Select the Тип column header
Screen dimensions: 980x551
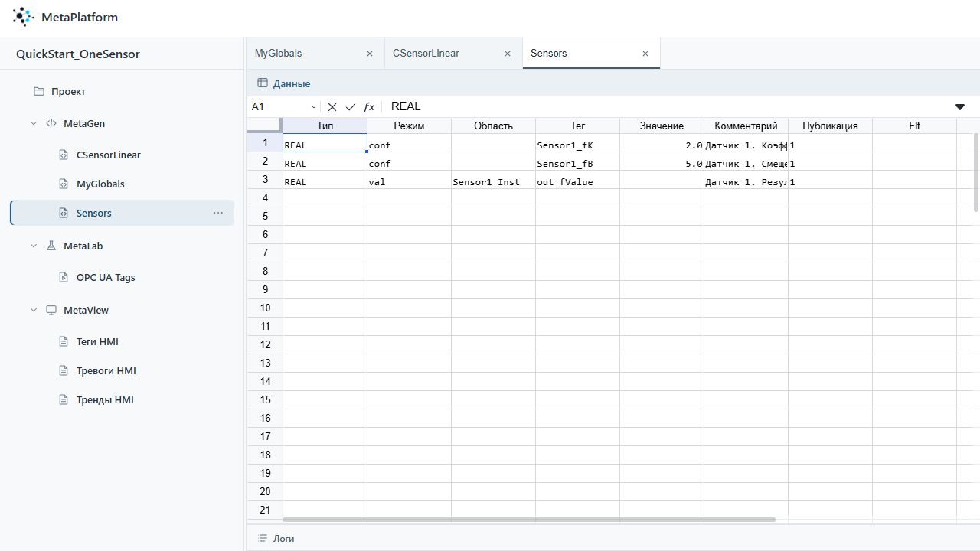[x=325, y=126]
